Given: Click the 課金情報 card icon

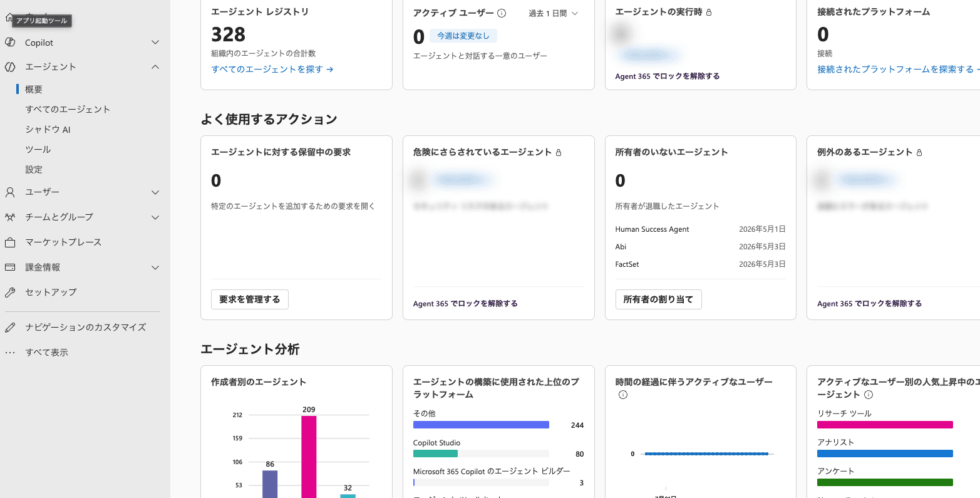Looking at the screenshot, I should click(10, 267).
